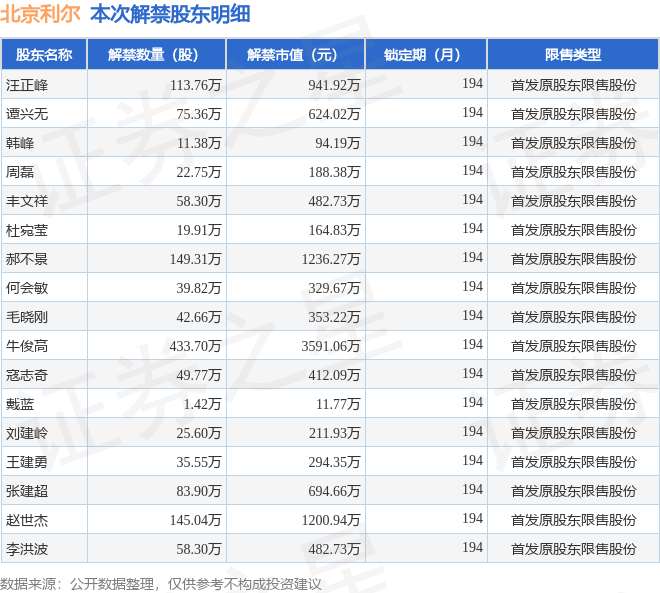Click the market value 3591.06万
Image resolution: width=660 pixels, height=593 pixels.
click(331, 346)
